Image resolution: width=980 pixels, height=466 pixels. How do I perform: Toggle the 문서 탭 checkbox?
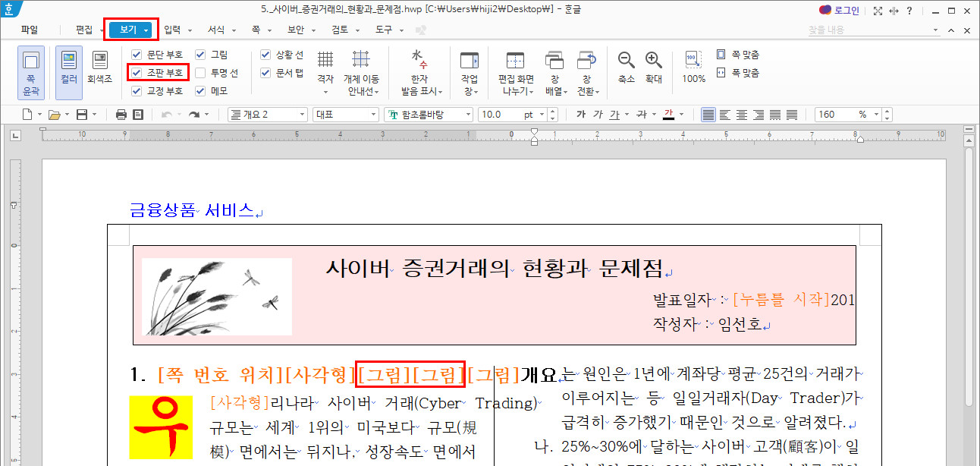click(265, 73)
